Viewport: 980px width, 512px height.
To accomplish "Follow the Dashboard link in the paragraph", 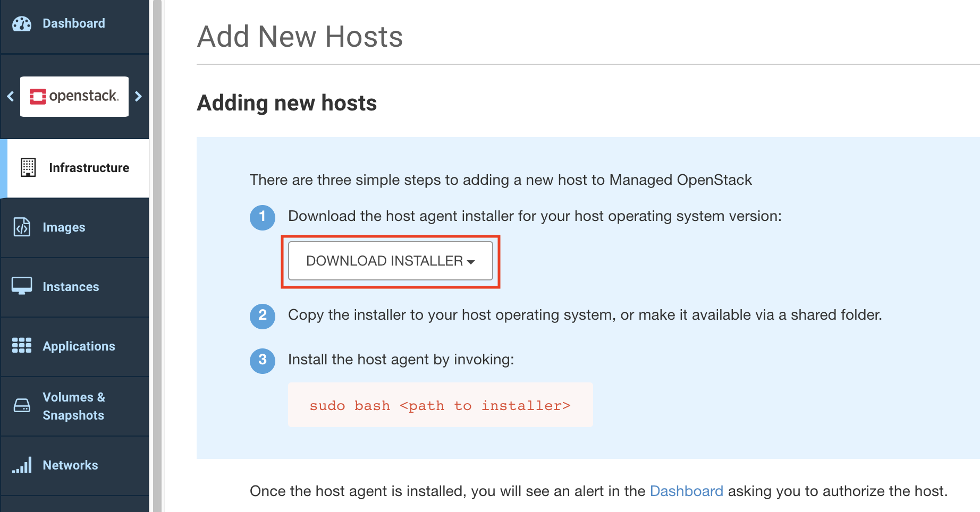I will coord(686,491).
